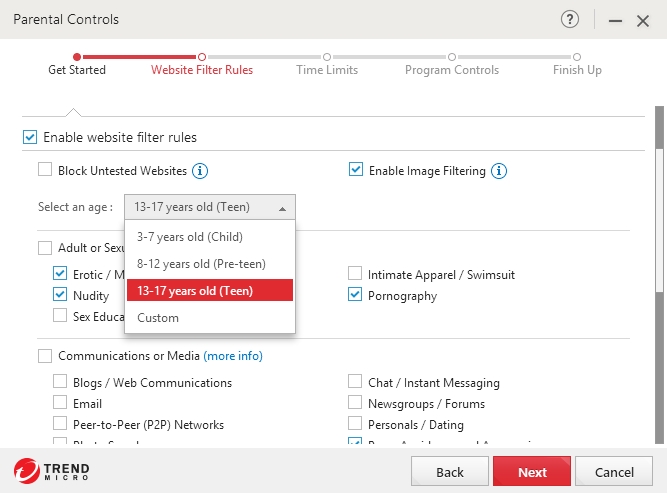The height and width of the screenshot is (493, 667).
Task: Minimize the Parental Controls window
Action: point(615,20)
